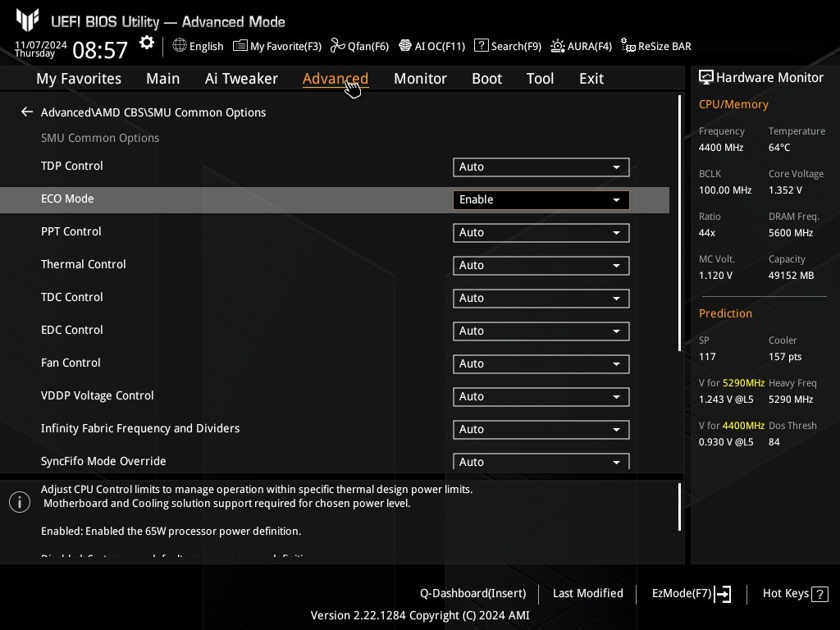Click the back arrow beside breadcrumb path
Screen dimensions: 840x630
27,112
